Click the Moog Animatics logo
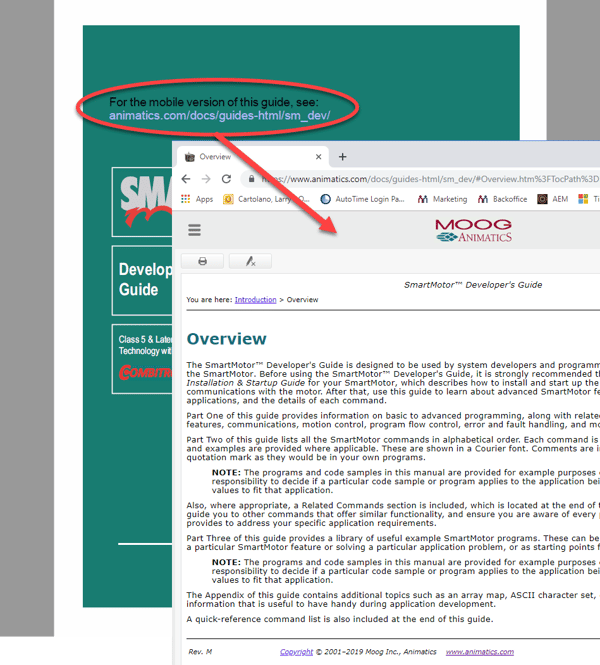The image size is (600, 665). [x=474, y=230]
